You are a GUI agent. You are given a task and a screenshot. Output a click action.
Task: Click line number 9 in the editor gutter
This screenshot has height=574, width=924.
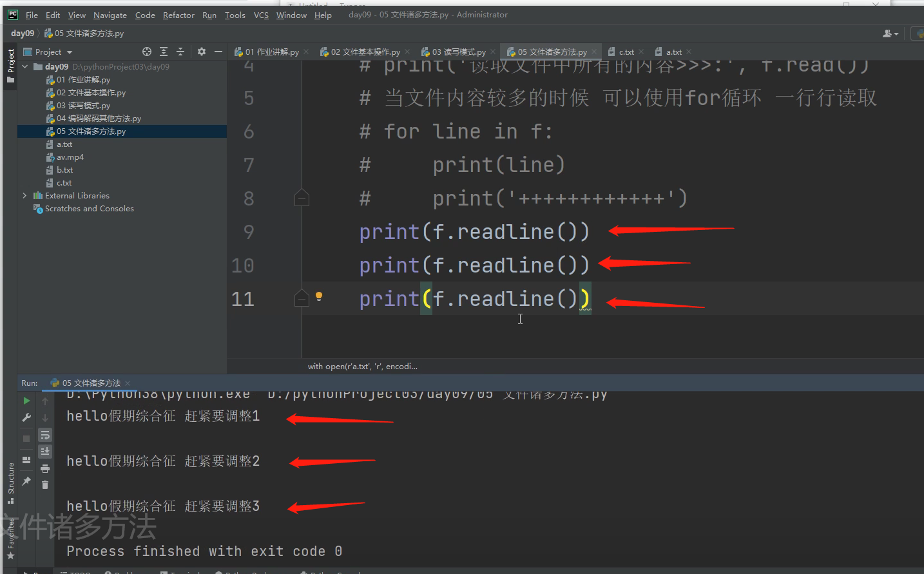249,232
